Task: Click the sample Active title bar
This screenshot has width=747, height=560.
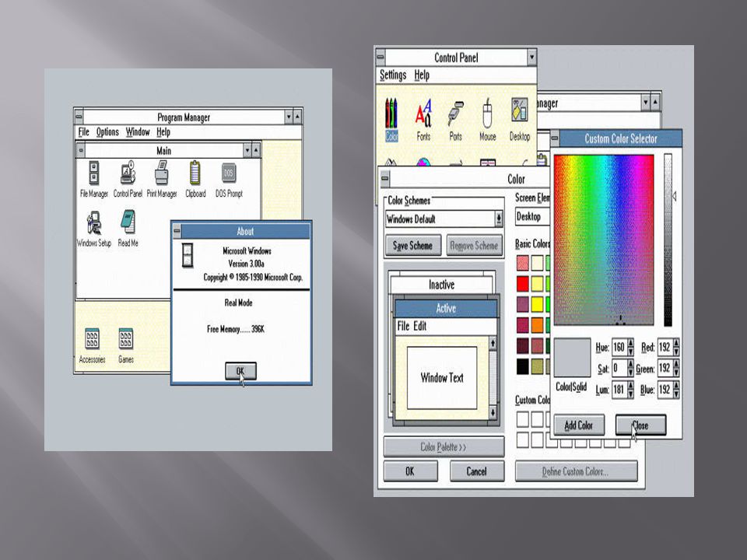Action: click(446, 308)
